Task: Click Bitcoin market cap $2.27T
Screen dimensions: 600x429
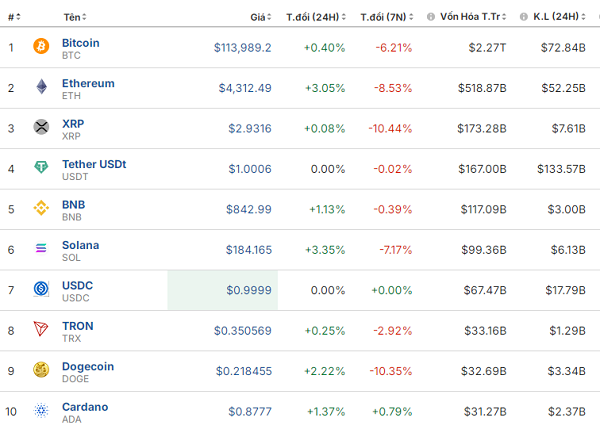Action: (487, 47)
